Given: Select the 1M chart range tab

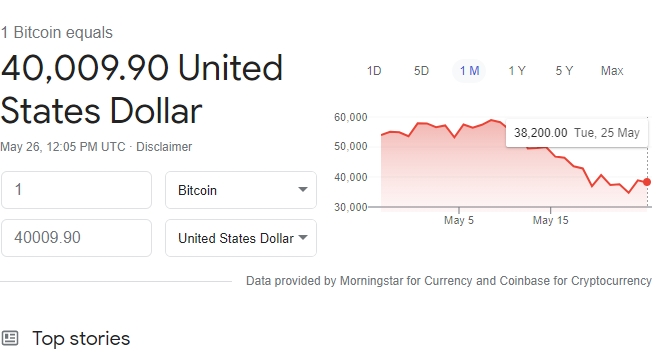Looking at the screenshot, I should [x=469, y=71].
